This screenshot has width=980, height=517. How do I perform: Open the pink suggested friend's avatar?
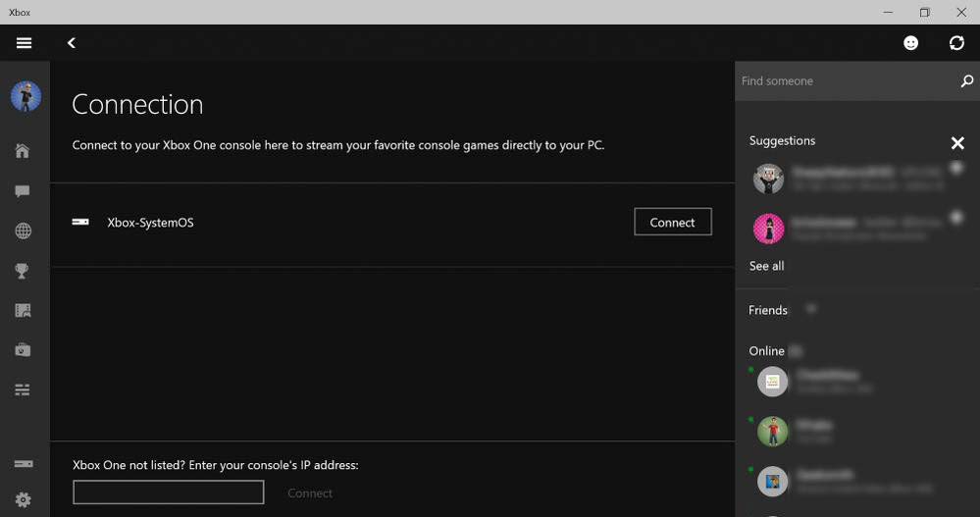[x=768, y=229]
